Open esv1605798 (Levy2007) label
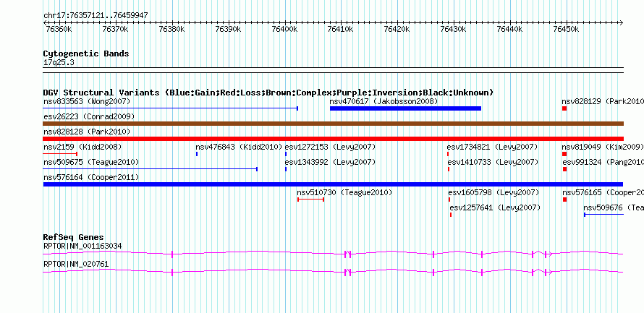Screen dimensions: 644x313 [493, 192]
